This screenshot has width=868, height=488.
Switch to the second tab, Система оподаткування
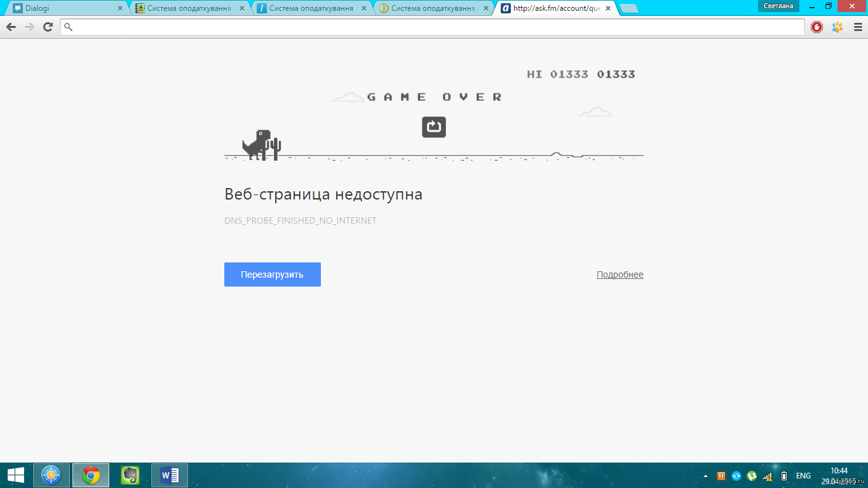189,8
